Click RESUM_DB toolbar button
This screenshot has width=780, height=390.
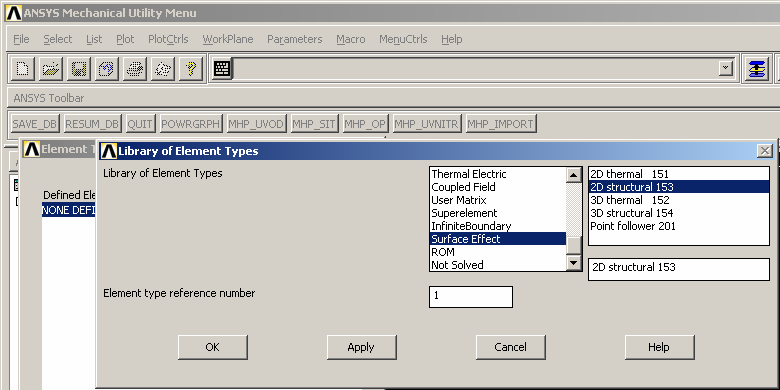pyautogui.click(x=93, y=124)
